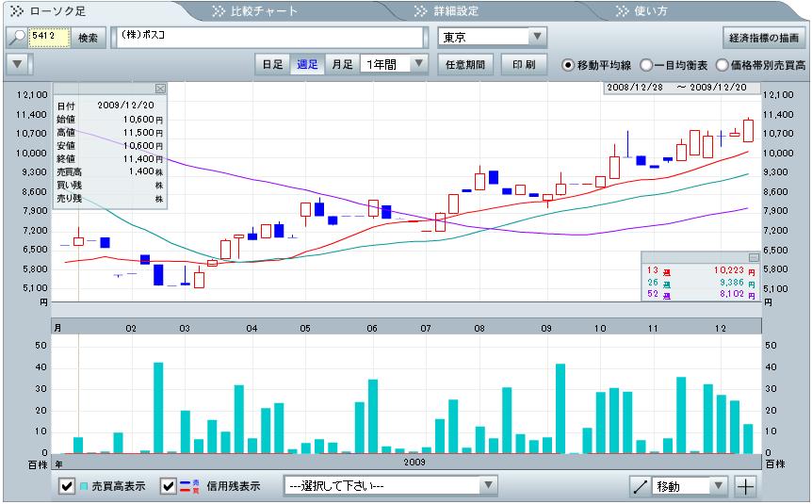Close the price data info panel
The height and width of the screenshot is (504, 812).
click(x=160, y=89)
